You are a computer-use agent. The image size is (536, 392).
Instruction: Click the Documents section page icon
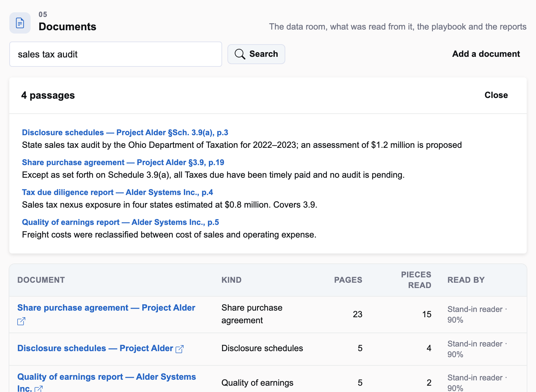click(x=20, y=23)
